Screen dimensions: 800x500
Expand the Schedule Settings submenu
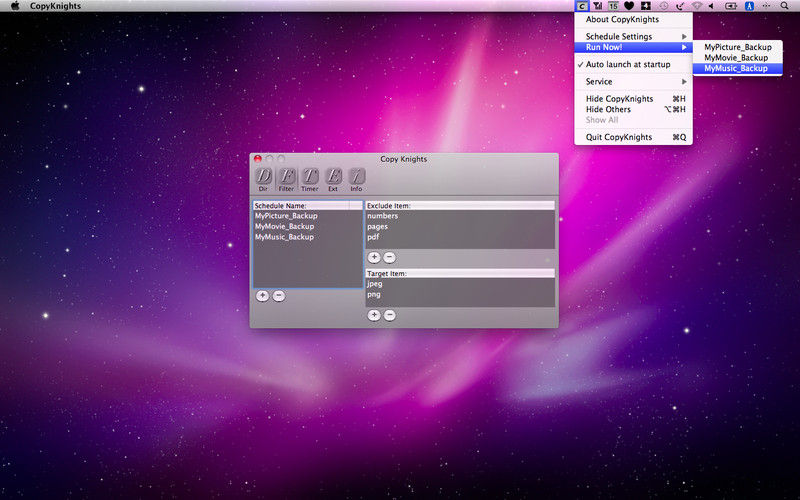click(x=633, y=36)
